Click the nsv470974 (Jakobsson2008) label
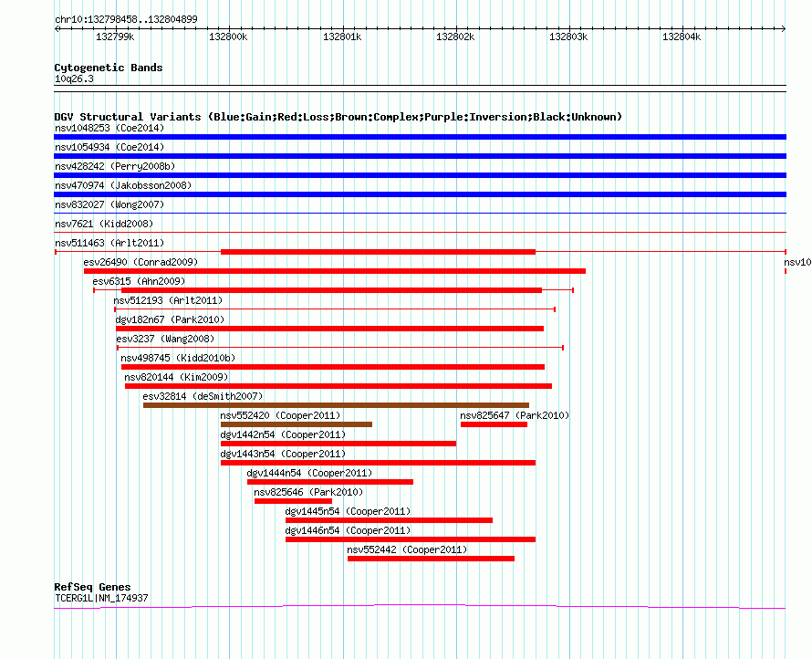The image size is (812, 659). 123,185
